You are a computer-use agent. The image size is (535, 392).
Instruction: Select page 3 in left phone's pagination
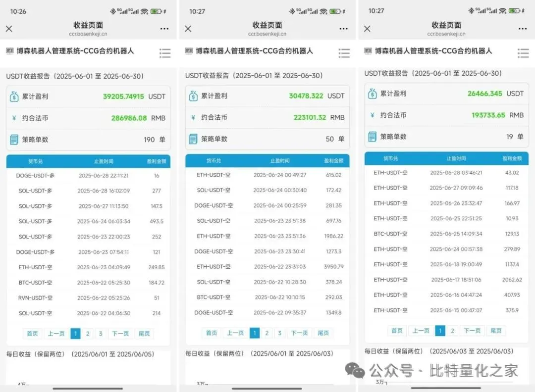101,334
